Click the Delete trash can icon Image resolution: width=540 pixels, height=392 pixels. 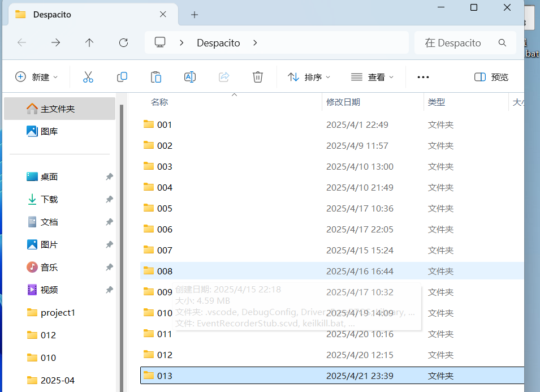click(258, 77)
